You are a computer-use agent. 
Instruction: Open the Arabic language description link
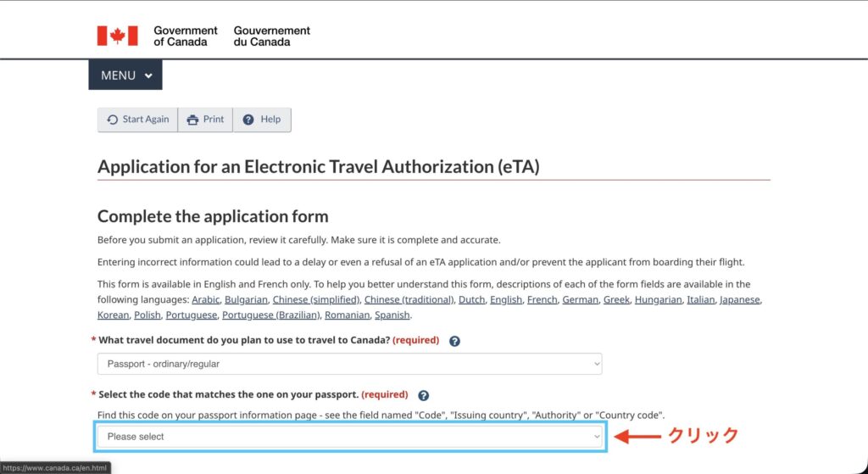tap(206, 300)
